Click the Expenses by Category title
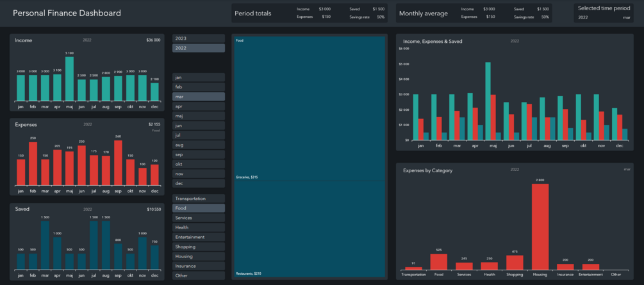 tap(427, 170)
